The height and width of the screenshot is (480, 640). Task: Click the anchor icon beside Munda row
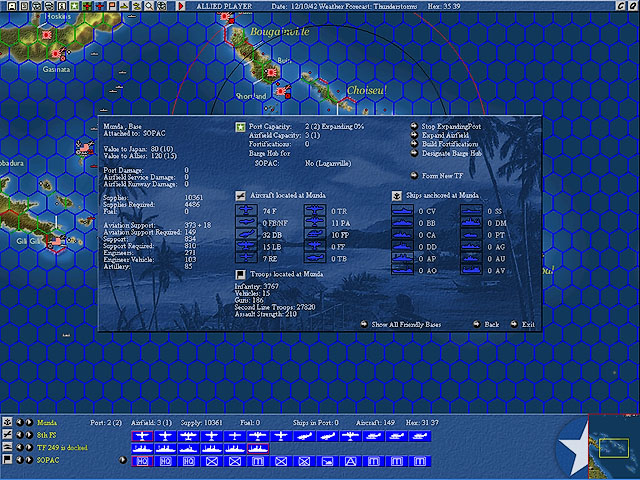[x=7, y=422]
